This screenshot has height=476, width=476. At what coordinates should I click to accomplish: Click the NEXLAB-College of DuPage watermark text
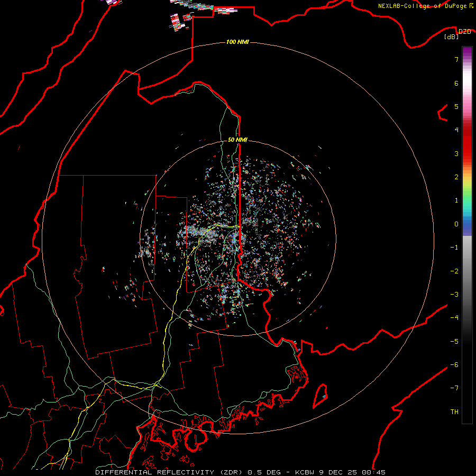[x=425, y=6]
